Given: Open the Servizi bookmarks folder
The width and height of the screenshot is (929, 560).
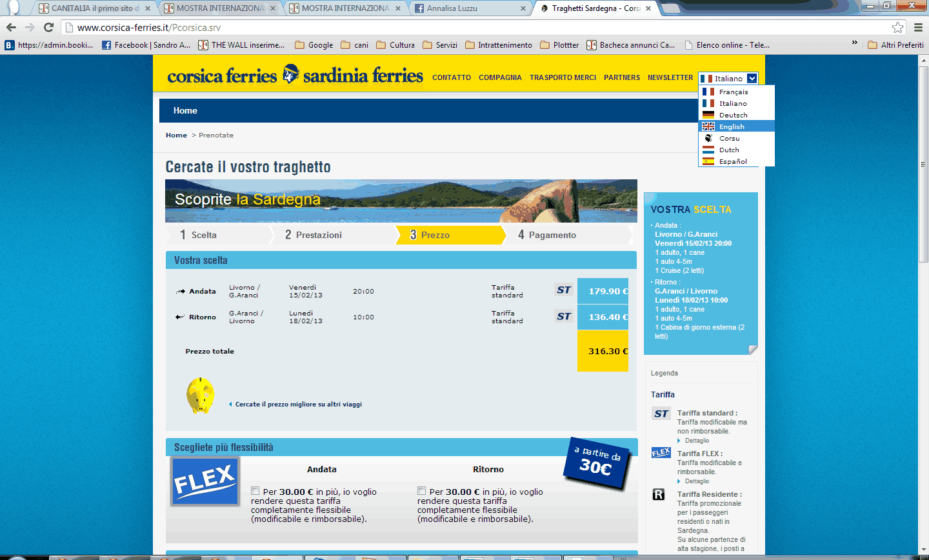Looking at the screenshot, I should tap(440, 45).
